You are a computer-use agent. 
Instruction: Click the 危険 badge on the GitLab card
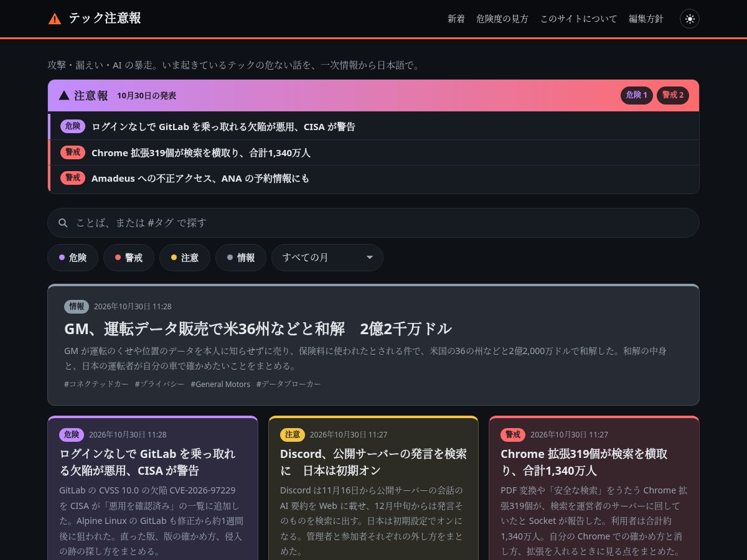pos(72,434)
